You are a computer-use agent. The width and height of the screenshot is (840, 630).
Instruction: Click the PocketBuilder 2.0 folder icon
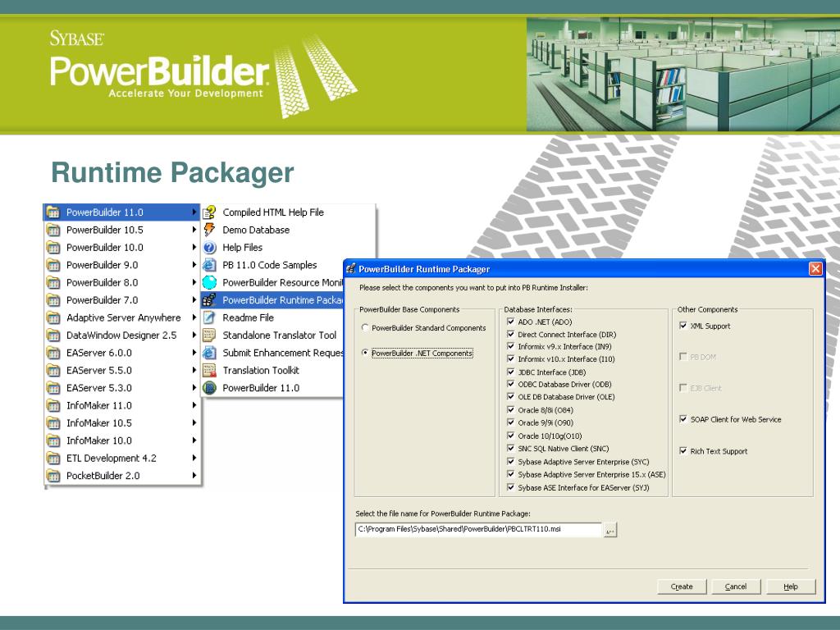tap(53, 476)
